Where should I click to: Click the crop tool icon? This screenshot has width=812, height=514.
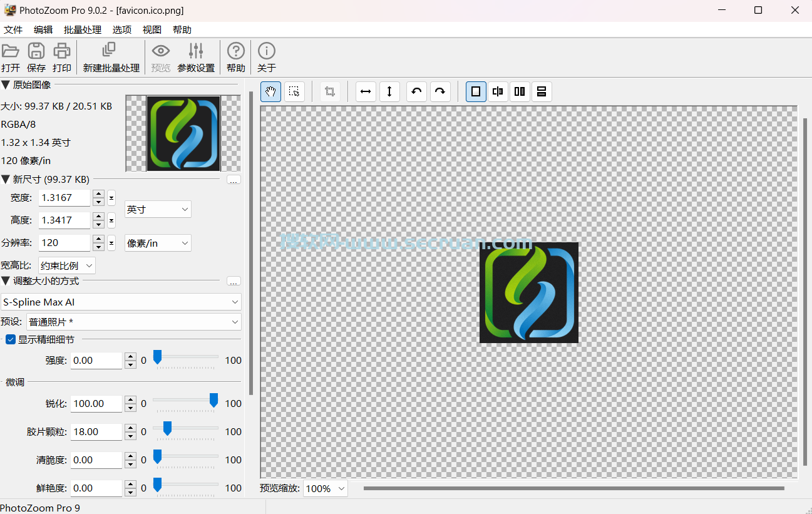pyautogui.click(x=330, y=91)
